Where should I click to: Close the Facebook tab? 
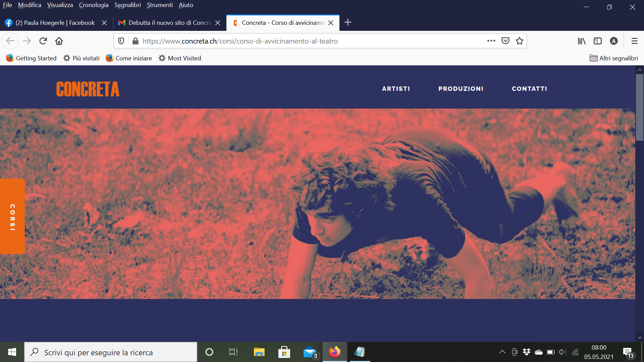pyautogui.click(x=104, y=23)
